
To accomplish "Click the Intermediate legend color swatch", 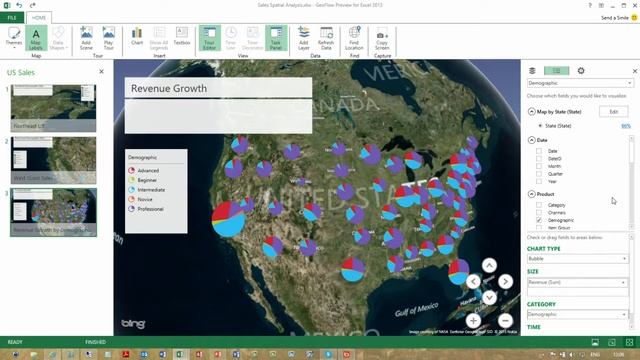I will 131,189.
